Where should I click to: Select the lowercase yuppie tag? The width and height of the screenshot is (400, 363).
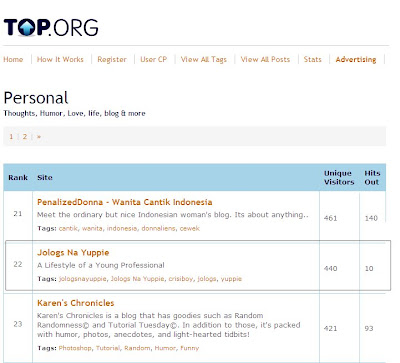click(231, 279)
